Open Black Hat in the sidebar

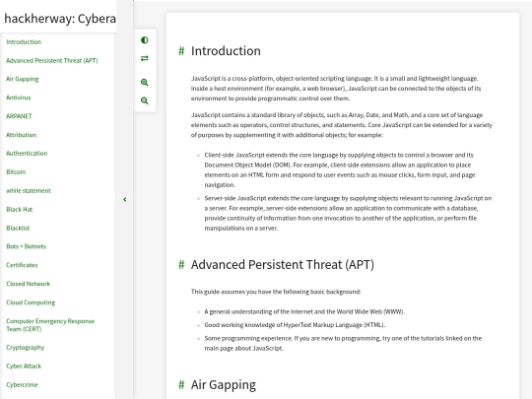tap(20, 209)
